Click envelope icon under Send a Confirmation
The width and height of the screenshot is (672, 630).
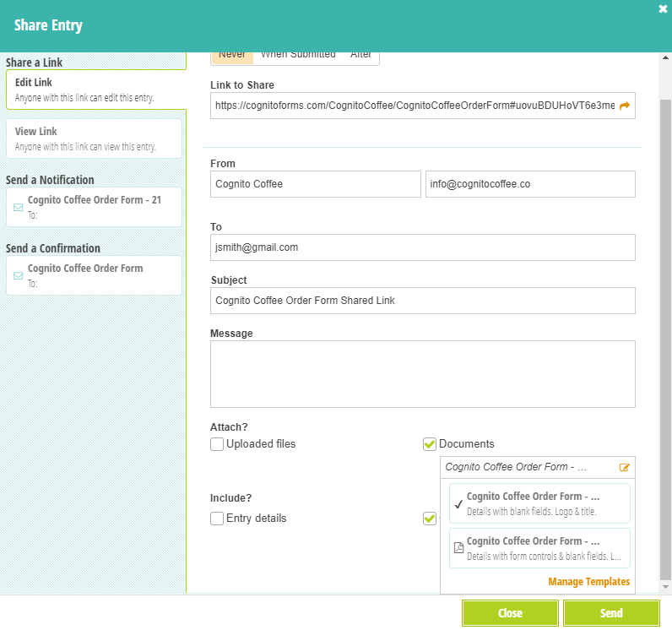(x=18, y=275)
